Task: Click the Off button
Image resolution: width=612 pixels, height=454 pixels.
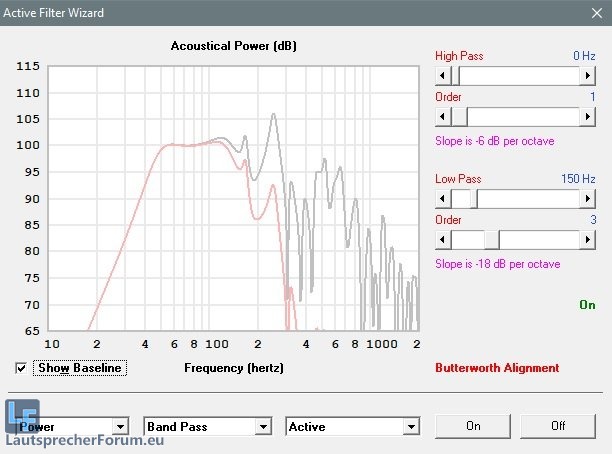Action: 558,426
